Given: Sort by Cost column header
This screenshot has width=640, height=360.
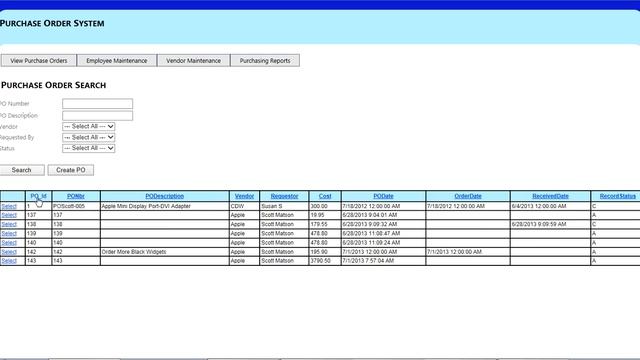Looking at the screenshot, I should [325, 196].
